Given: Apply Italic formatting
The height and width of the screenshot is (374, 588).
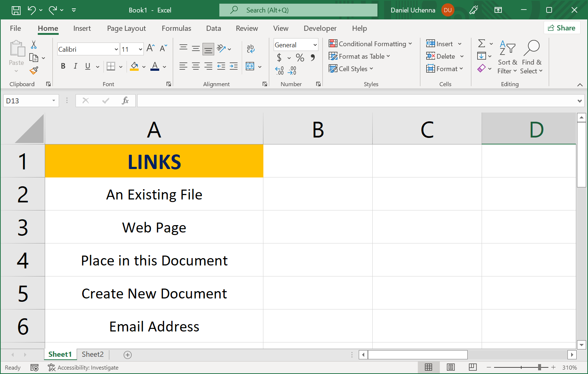Looking at the screenshot, I should pyautogui.click(x=75, y=66).
